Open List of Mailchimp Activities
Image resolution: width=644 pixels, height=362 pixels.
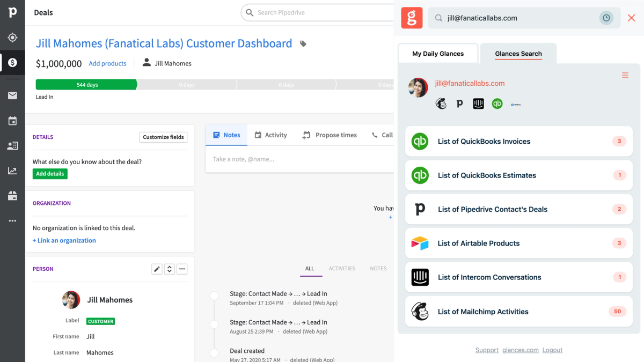(x=519, y=312)
